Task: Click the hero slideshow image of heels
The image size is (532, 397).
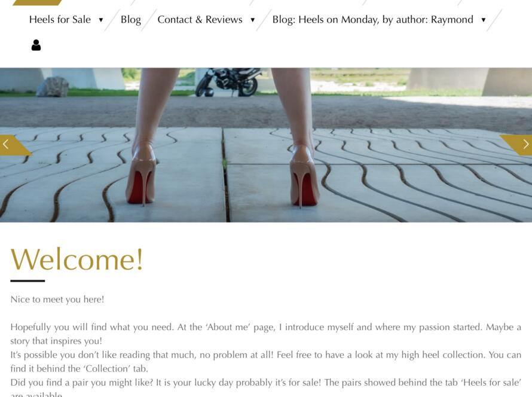Action: [266, 145]
